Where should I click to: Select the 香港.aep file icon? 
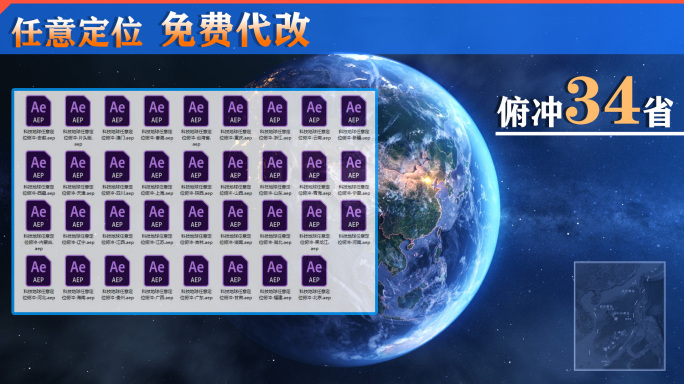(157, 112)
